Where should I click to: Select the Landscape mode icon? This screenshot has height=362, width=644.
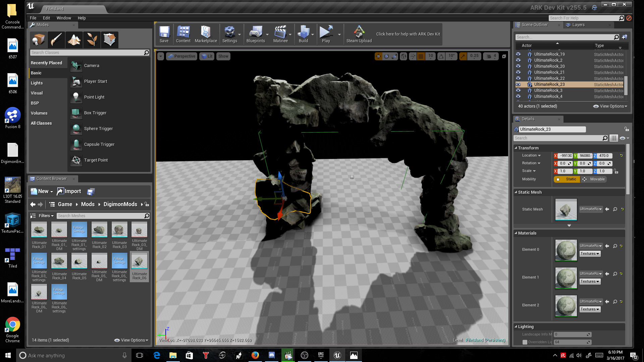[x=74, y=40]
